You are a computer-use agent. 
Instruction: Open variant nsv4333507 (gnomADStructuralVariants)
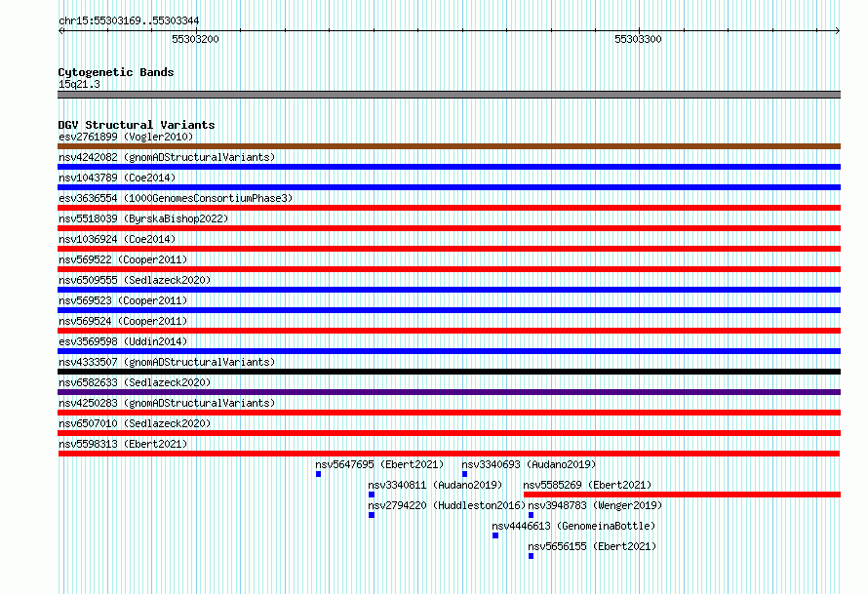coord(167,362)
